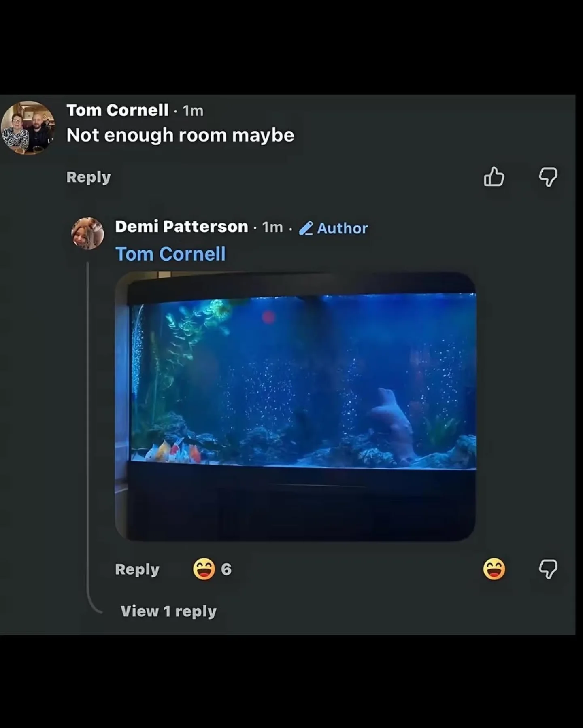This screenshot has width=583, height=728.
Task: Open the aquarium photo attachment
Action: (x=295, y=406)
